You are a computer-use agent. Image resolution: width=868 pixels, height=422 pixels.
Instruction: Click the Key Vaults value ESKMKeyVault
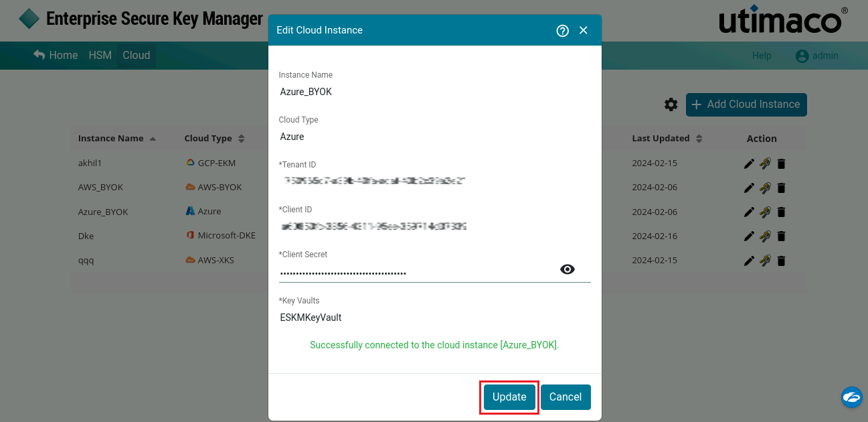311,318
